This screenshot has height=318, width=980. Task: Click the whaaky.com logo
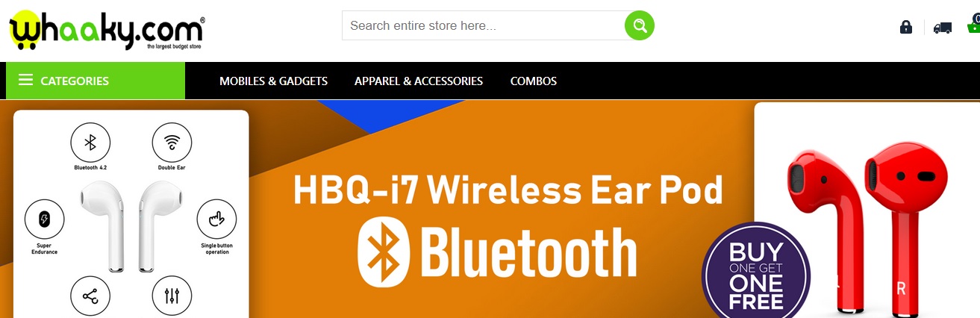click(106, 30)
